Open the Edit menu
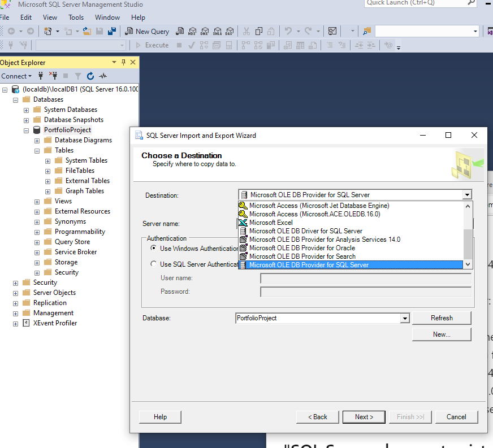Viewport: 493px width, 448px height. point(26,18)
